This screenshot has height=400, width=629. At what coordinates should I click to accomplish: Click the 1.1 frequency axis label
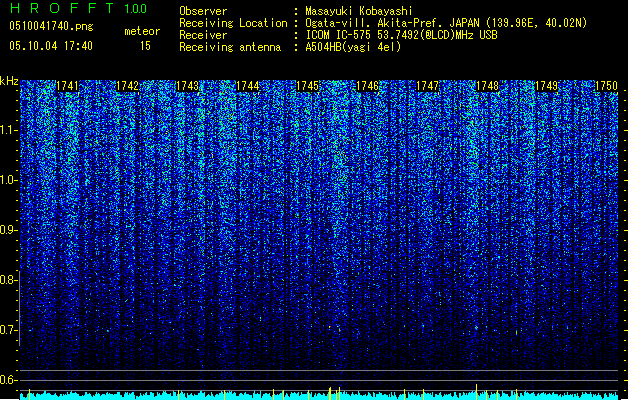(7, 130)
